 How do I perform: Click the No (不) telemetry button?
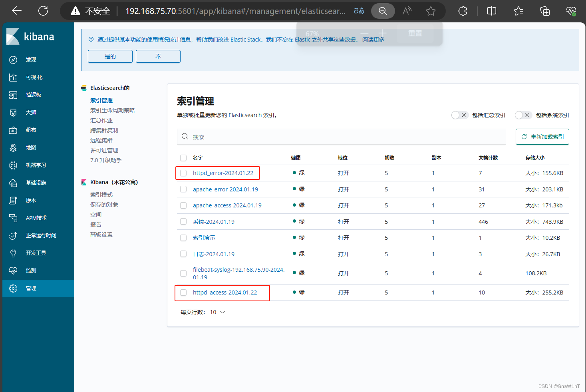[x=158, y=56]
